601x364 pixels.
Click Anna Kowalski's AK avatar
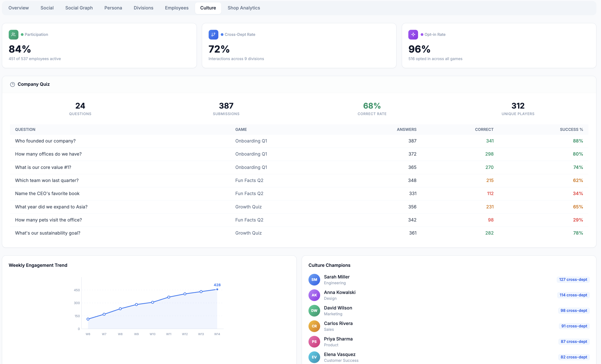click(x=314, y=295)
